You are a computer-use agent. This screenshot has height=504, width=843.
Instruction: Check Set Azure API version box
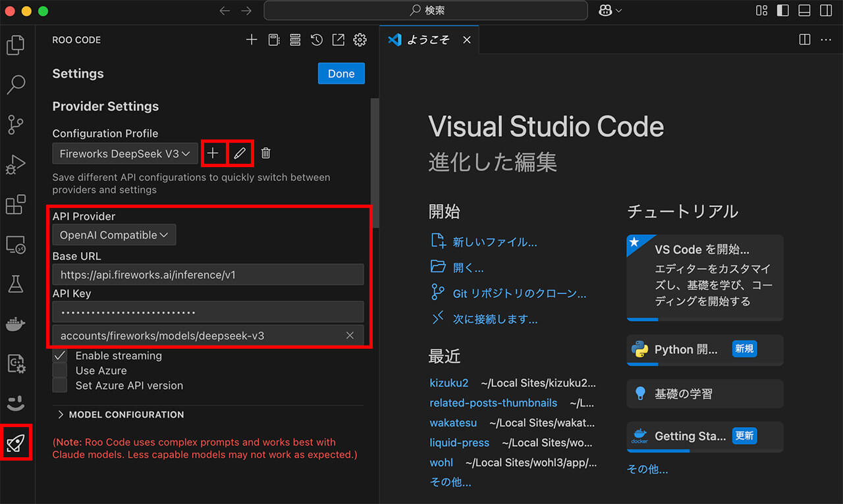coord(60,386)
